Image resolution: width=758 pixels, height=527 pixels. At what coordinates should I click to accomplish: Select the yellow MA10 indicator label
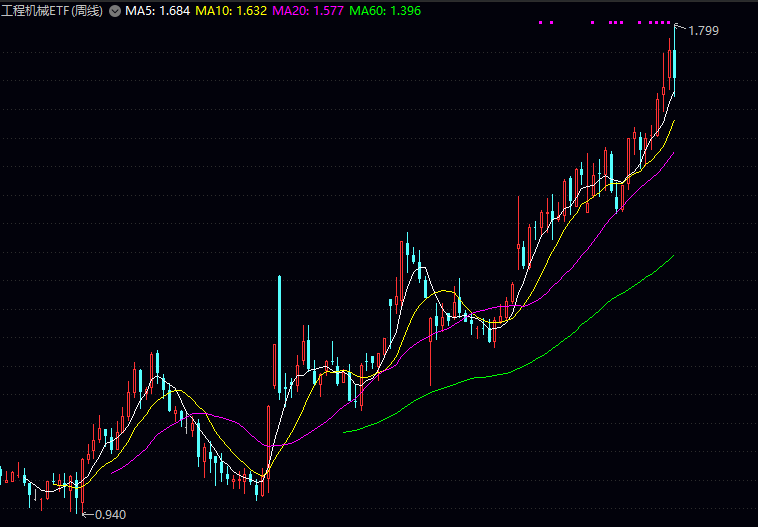tap(229, 10)
